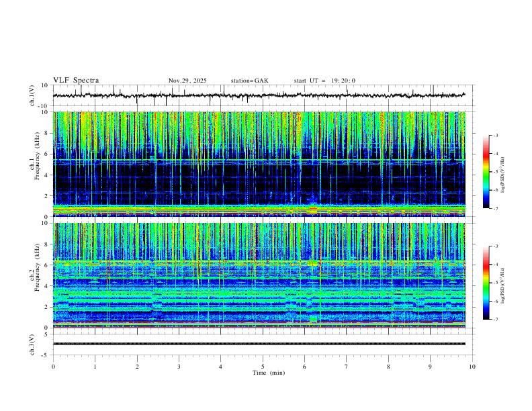Click the time axis tick label '8'
This screenshot has width=532, height=411.
point(388,367)
